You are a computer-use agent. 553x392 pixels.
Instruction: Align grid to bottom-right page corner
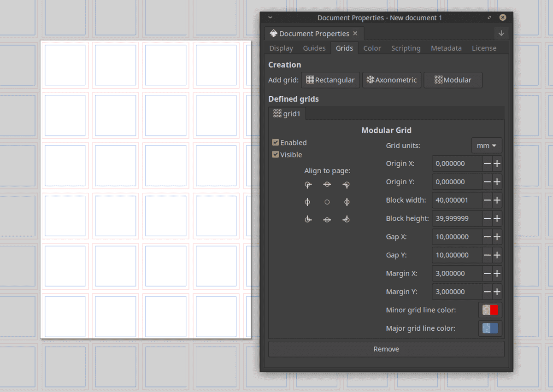click(x=346, y=219)
